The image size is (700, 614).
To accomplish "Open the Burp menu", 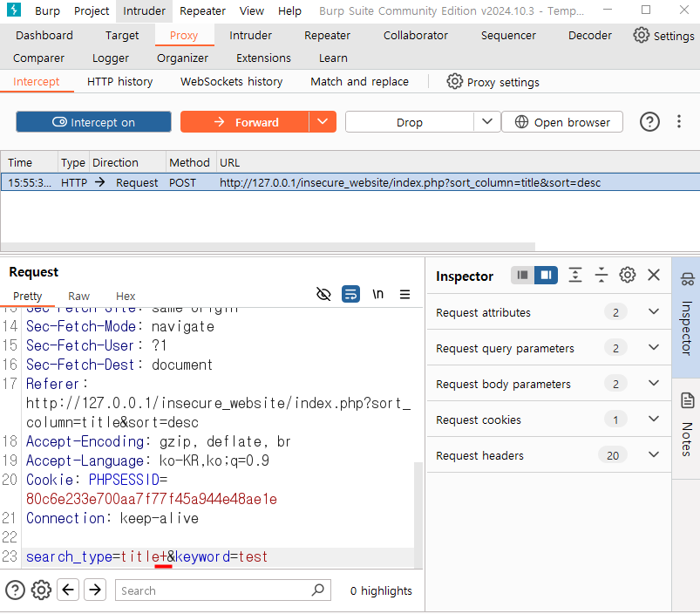I will 47,11.
